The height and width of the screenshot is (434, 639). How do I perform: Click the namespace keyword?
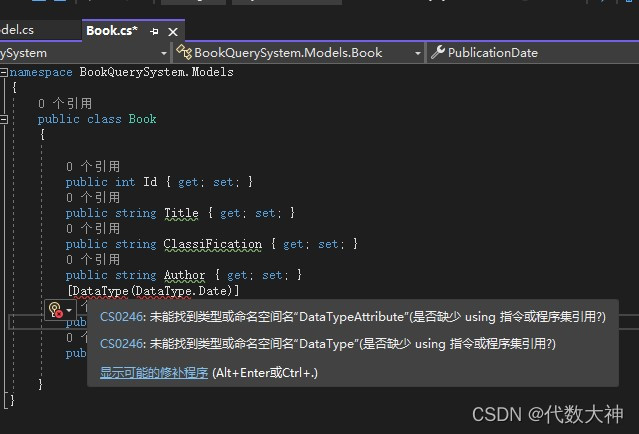click(x=41, y=72)
